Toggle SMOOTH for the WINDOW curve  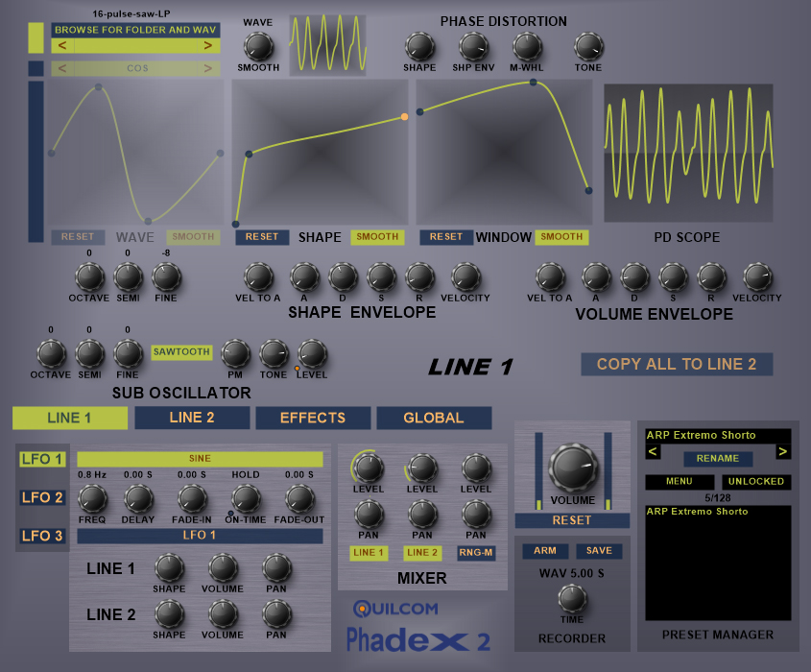coord(561,237)
